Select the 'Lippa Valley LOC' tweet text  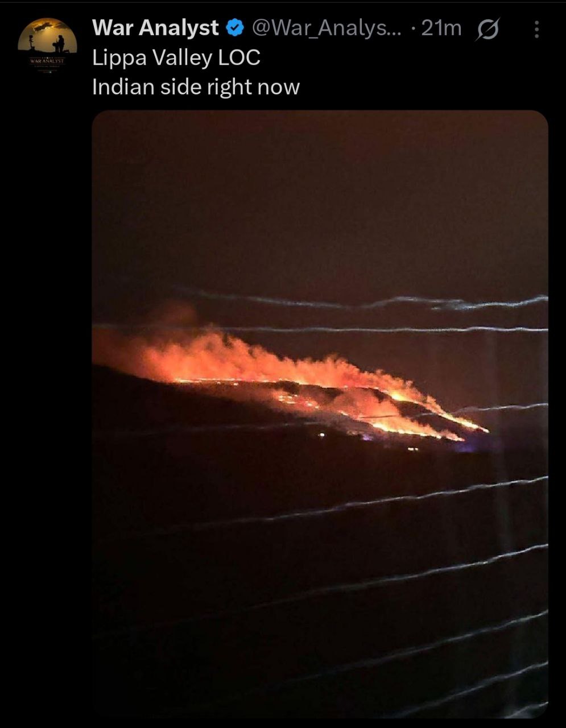click(x=176, y=57)
